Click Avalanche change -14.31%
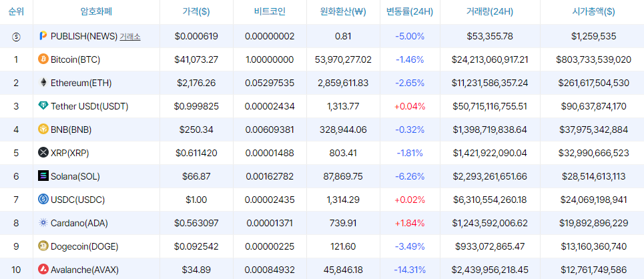This screenshot has height=279, width=644. pos(410,270)
